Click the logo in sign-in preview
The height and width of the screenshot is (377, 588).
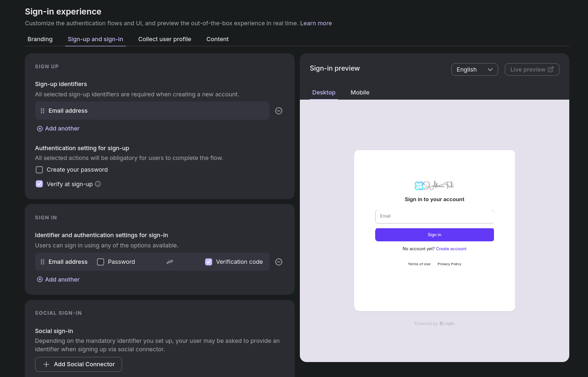tap(434, 186)
